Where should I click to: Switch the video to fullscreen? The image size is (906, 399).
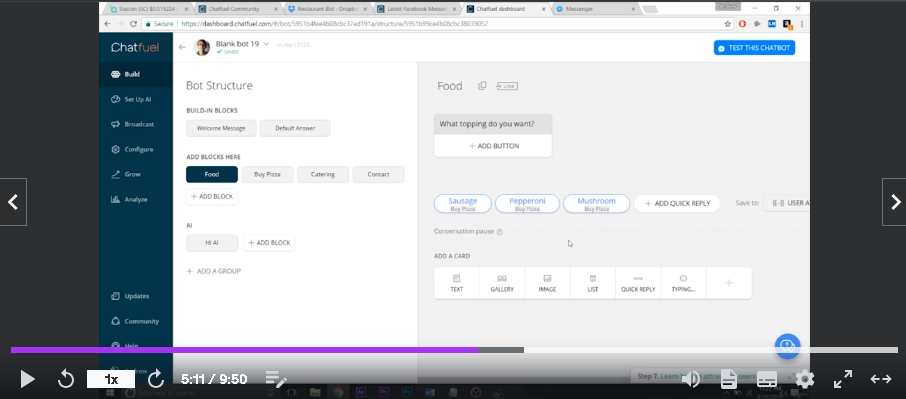click(x=843, y=379)
